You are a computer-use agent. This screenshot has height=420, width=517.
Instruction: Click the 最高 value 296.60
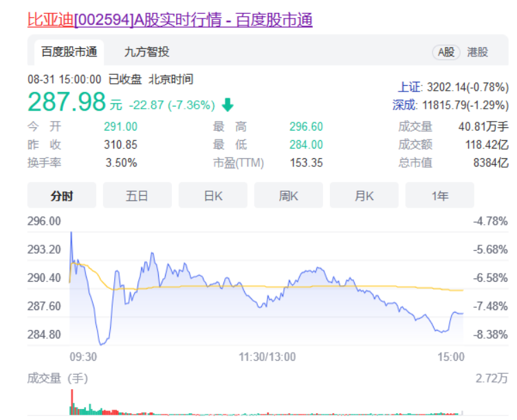307,126
